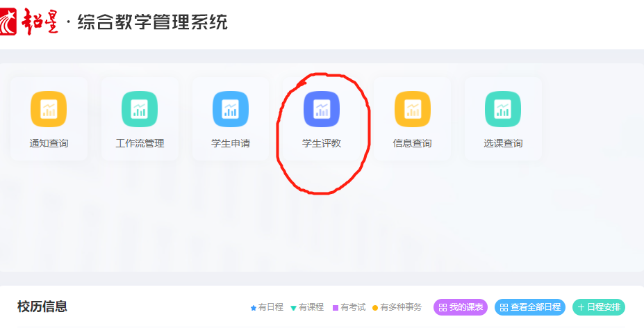644x335 pixels.
Task: Click the 校历信息 section heading
Action: pos(42,307)
